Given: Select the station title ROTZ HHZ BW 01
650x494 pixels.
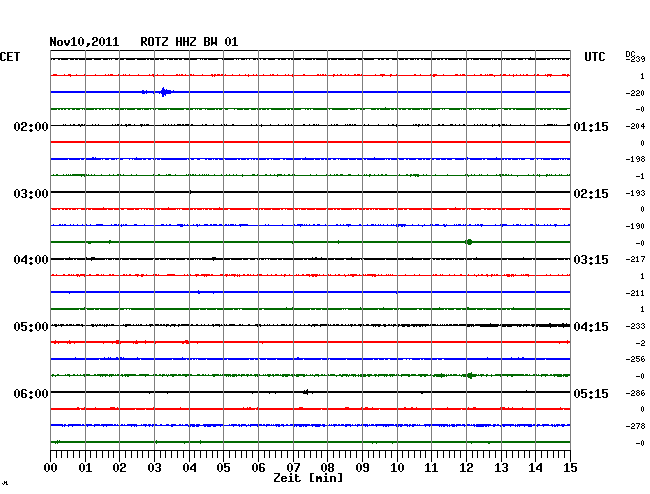Looking at the screenshot, I should pyautogui.click(x=189, y=42).
